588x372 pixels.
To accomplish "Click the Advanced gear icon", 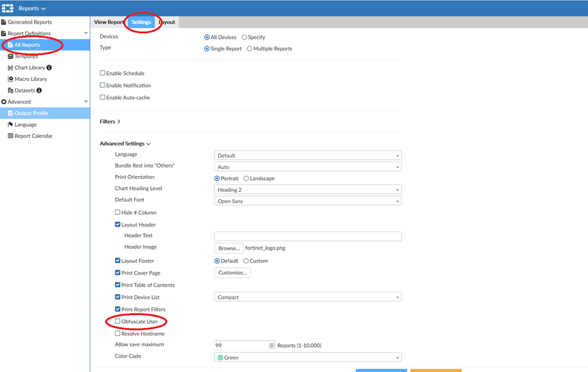I will (x=4, y=102).
